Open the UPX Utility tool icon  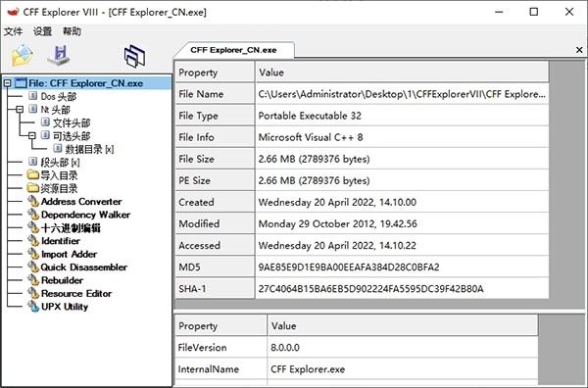coord(33,307)
